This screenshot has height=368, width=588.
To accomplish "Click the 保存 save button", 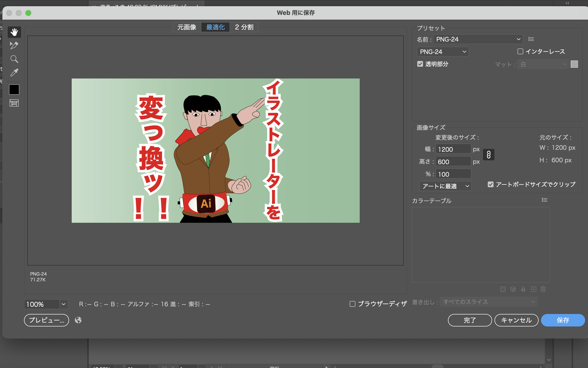I will [x=563, y=320].
